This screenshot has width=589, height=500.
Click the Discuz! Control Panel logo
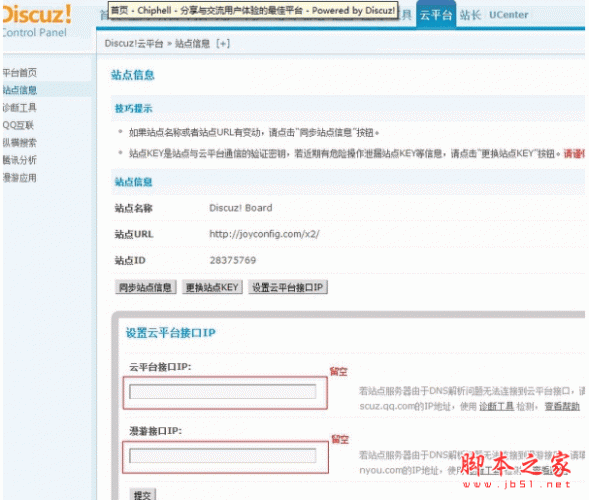pos(36,21)
